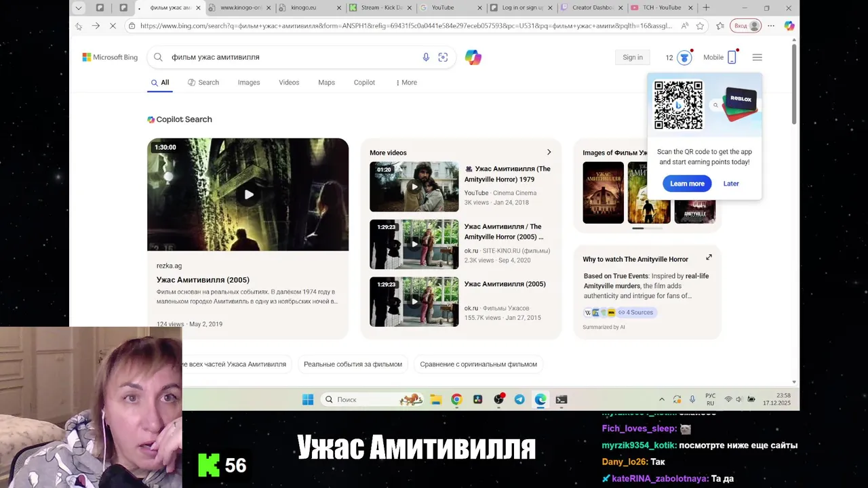Screen dimensions: 868x488
Task: Open Windows Start menu
Action: point(308,399)
